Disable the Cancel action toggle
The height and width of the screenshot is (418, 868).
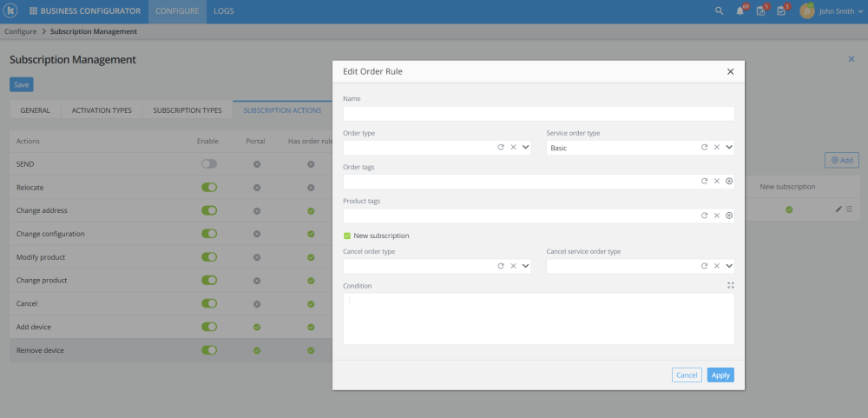coord(209,304)
